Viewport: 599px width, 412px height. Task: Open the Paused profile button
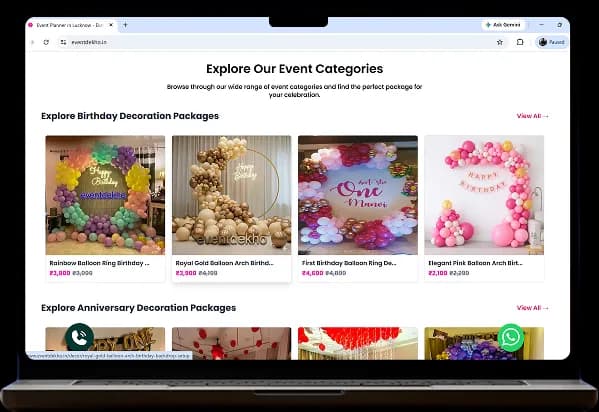(x=551, y=42)
